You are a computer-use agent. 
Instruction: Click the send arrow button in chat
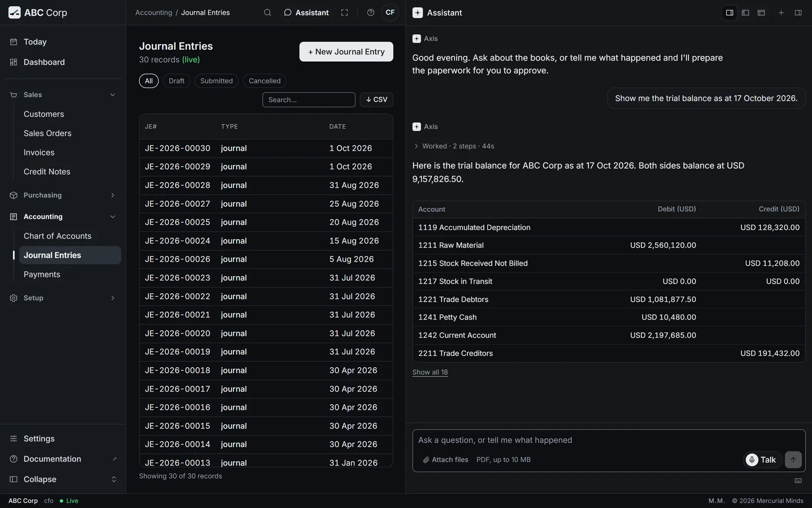793,460
